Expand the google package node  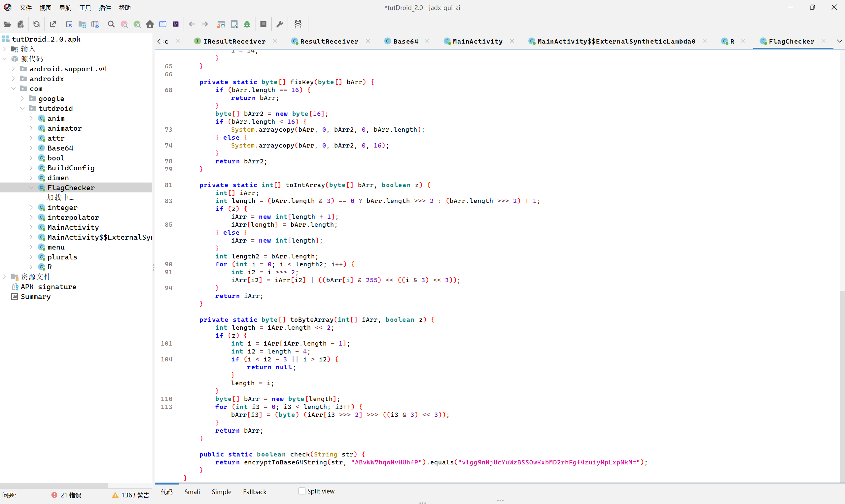[22, 98]
